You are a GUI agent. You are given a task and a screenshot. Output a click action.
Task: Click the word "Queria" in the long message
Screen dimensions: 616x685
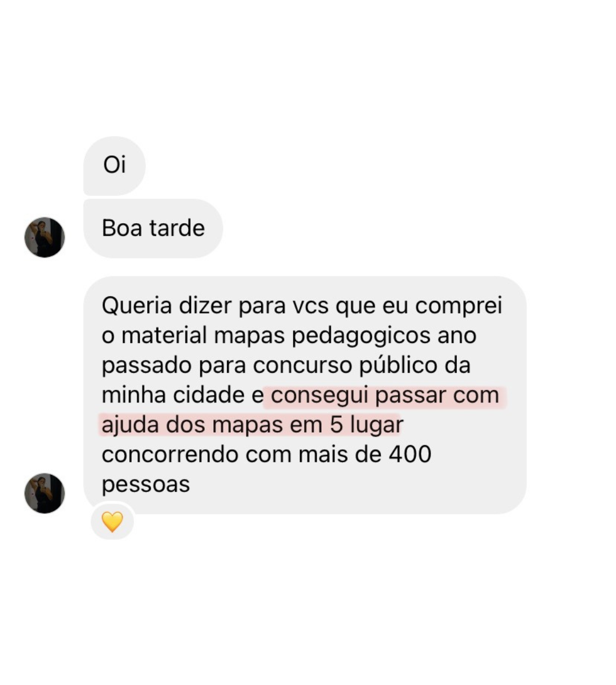(137, 306)
